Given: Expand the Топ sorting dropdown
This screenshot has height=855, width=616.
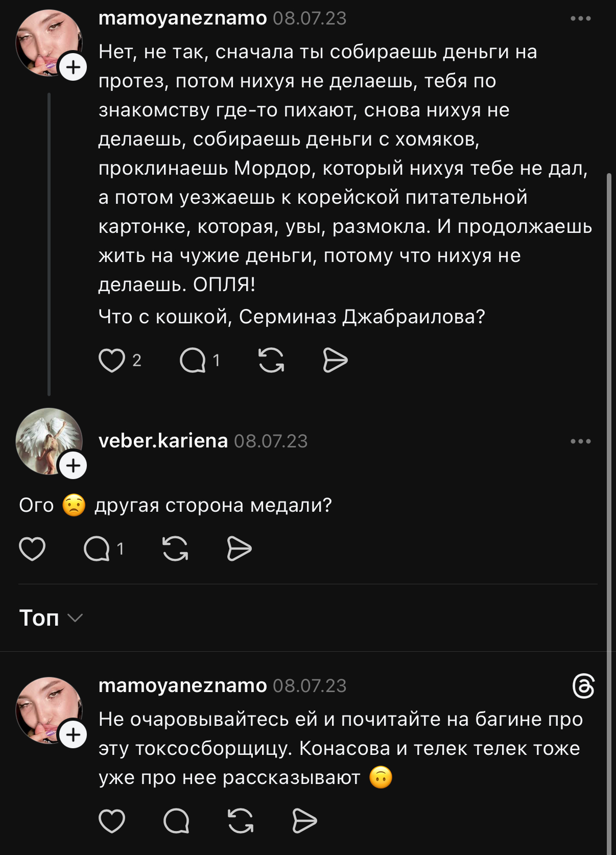Looking at the screenshot, I should coord(51,618).
